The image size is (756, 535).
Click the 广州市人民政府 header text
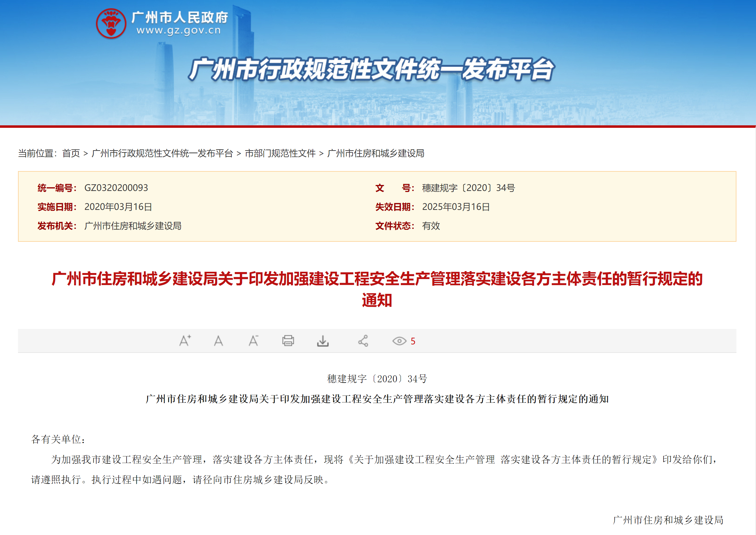point(180,17)
